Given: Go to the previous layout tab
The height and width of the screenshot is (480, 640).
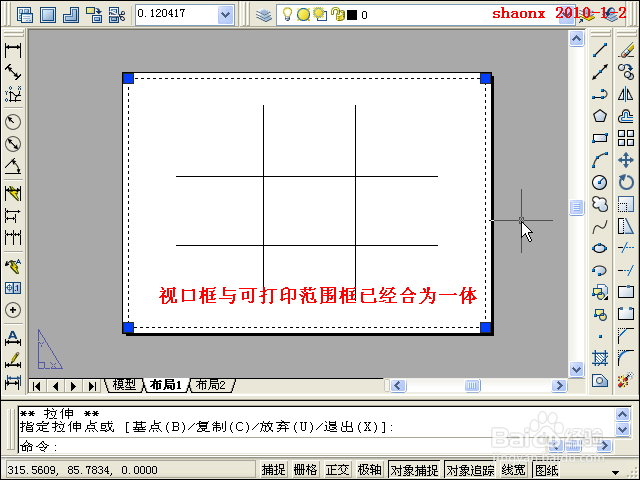Looking at the screenshot, I should (x=56, y=386).
